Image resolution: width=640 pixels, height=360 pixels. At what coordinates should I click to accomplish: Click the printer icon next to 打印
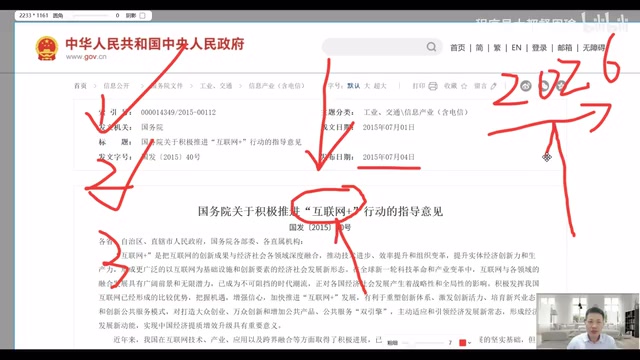433,86
